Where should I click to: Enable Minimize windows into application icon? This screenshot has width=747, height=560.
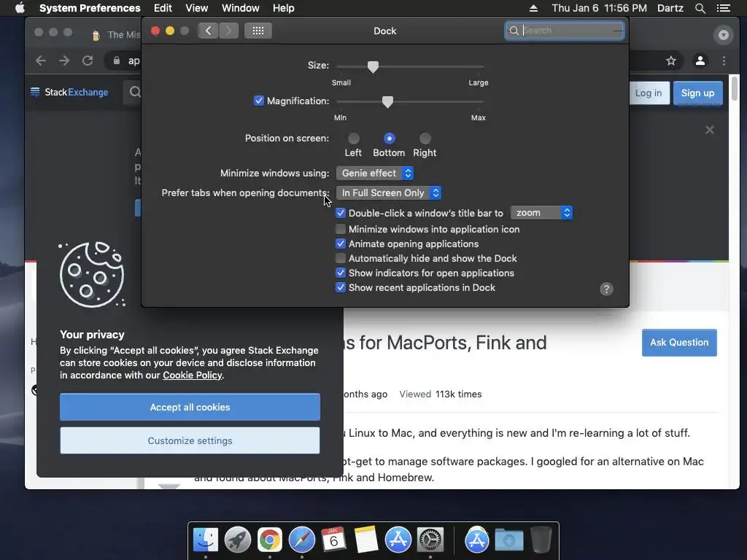340,229
